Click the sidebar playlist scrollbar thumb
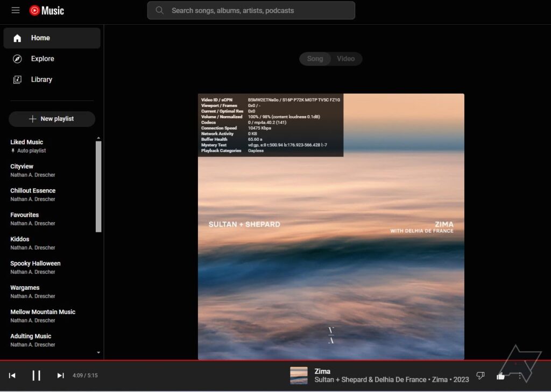The image size is (551, 392). click(98, 187)
